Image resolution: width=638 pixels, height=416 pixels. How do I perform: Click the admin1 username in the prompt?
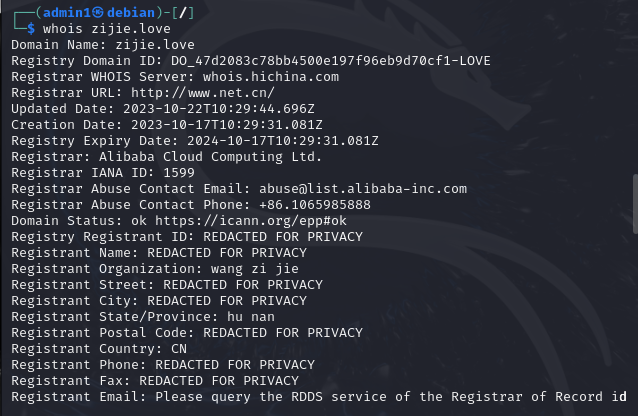[58, 12]
